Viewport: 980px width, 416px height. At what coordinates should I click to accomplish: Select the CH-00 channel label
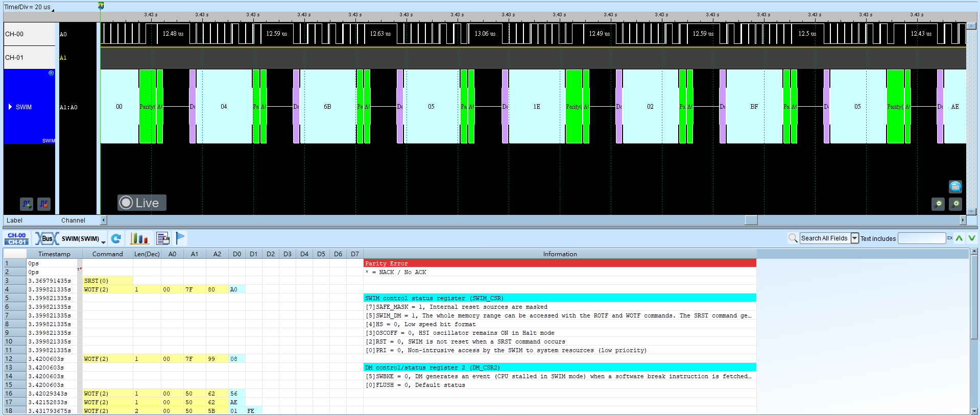(x=29, y=34)
